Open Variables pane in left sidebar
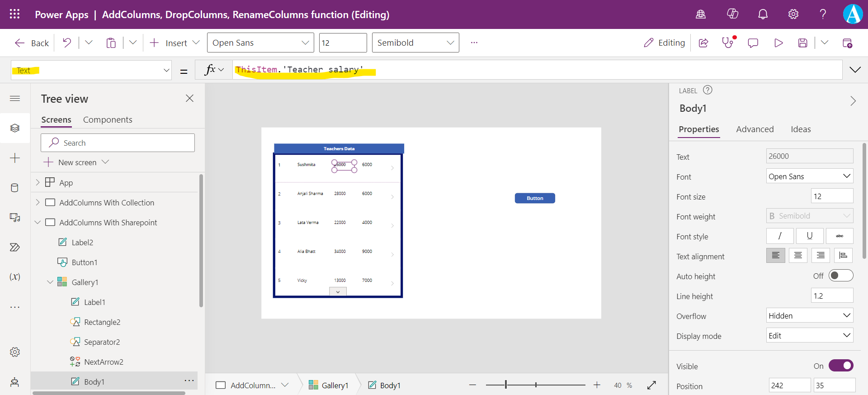This screenshot has height=395, width=868. pyautogui.click(x=15, y=276)
